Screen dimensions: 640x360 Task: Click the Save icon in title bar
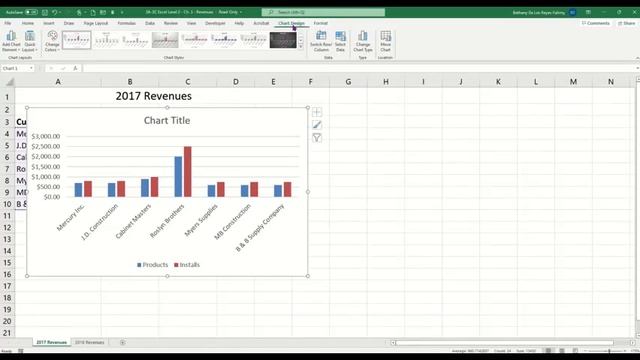tap(45, 12)
